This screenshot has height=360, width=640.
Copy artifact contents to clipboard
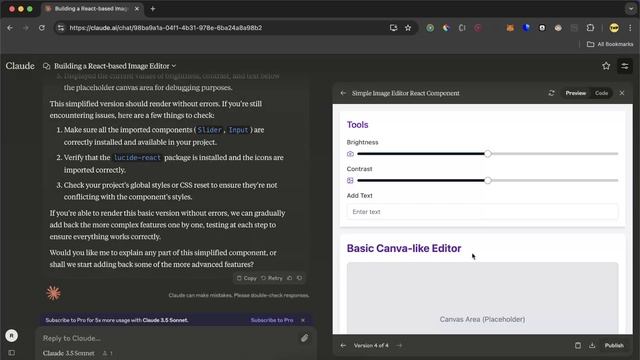(x=578, y=345)
